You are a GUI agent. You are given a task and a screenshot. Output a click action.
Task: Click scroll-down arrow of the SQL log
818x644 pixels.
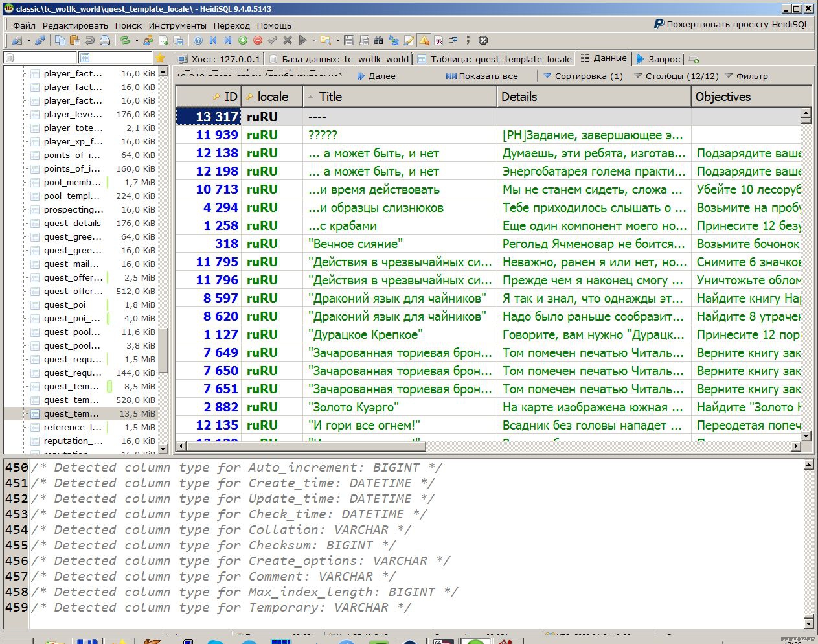pos(808,624)
